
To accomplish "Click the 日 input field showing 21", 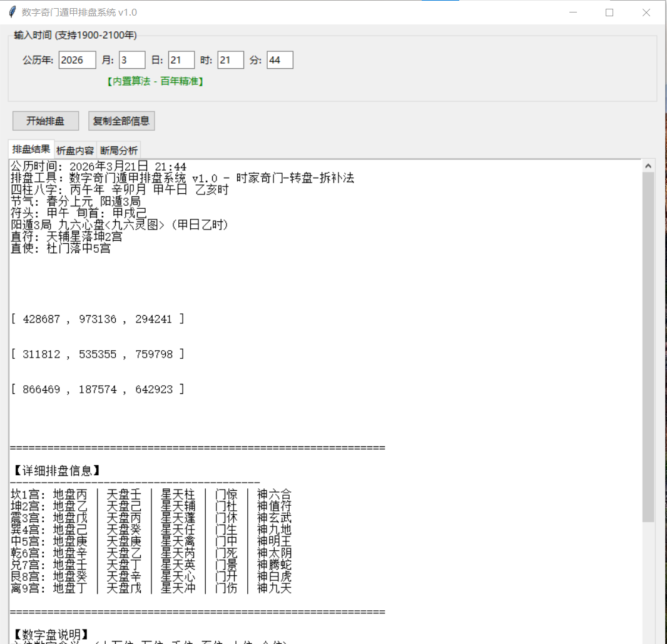I will [181, 60].
